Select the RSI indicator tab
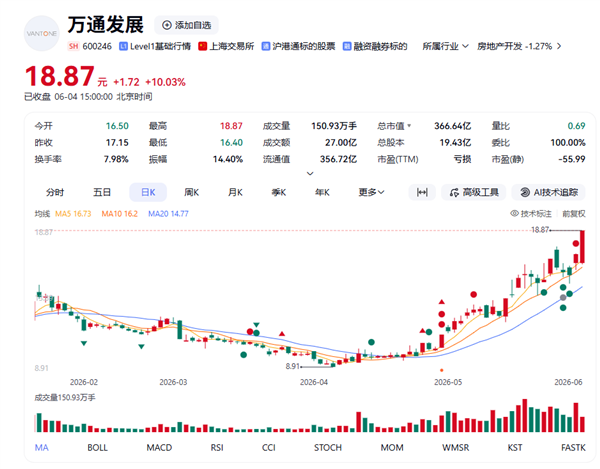This screenshot has height=469, width=600. point(217,447)
